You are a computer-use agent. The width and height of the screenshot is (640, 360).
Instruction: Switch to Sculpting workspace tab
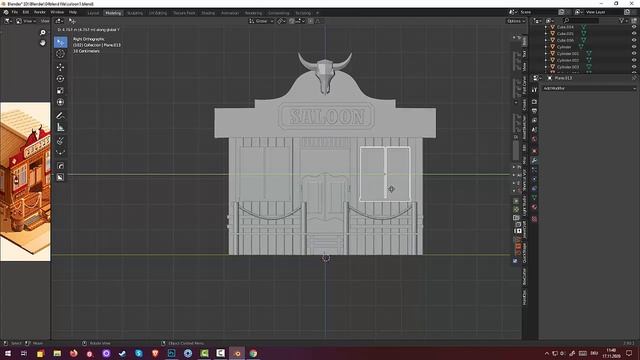[x=135, y=13]
